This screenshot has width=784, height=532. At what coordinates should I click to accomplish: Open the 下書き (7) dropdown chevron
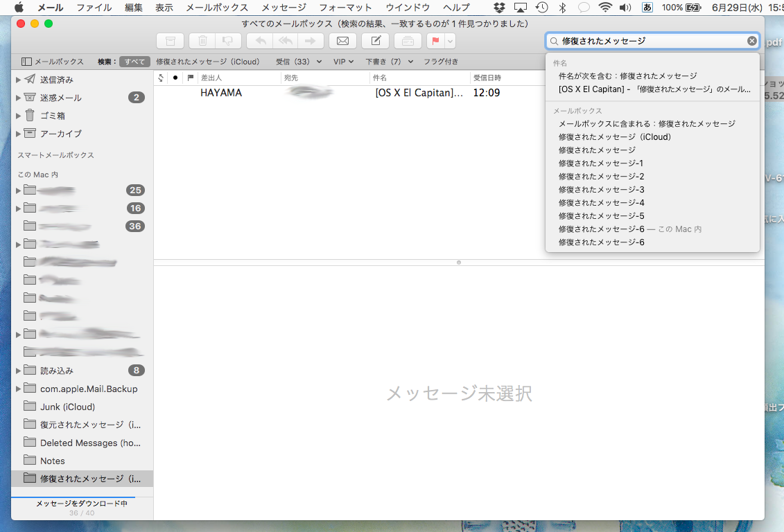pos(410,62)
